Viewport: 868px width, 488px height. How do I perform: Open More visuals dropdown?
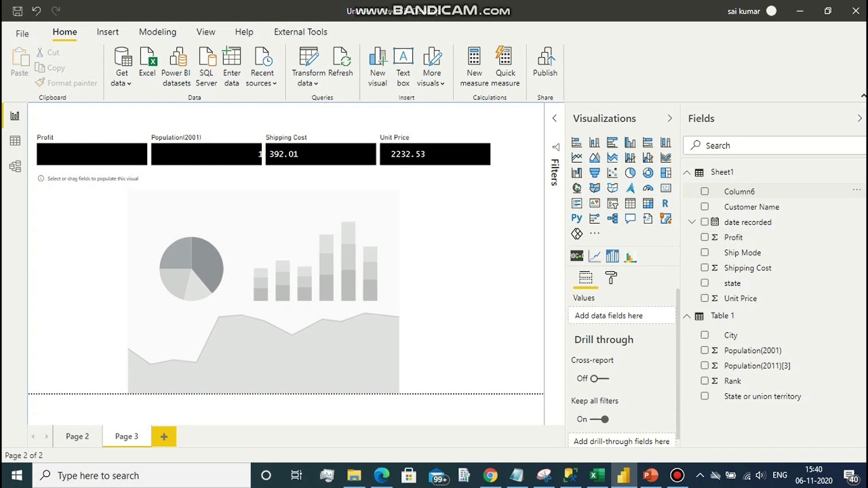tap(431, 66)
